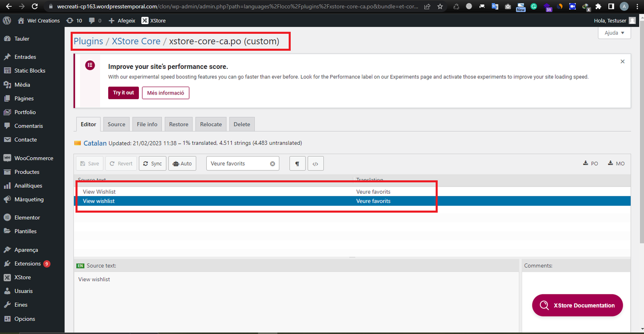Expand the Ajuda help dropdown

point(614,33)
